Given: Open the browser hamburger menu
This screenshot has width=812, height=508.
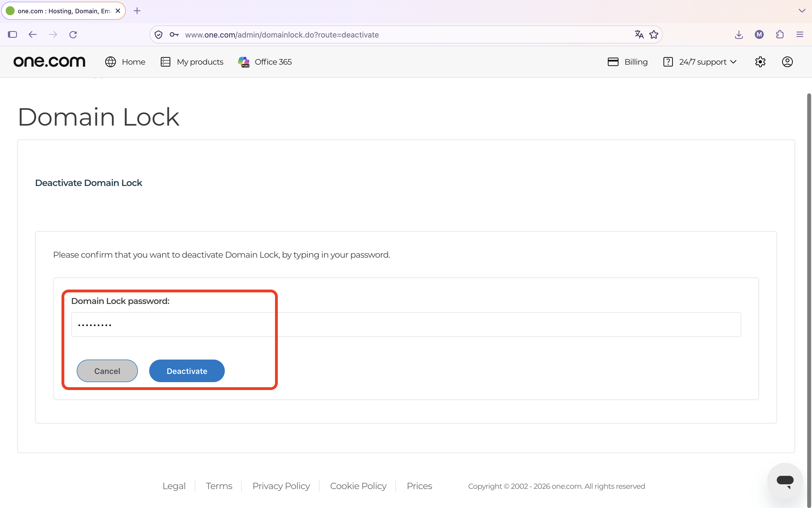Looking at the screenshot, I should [x=800, y=35].
